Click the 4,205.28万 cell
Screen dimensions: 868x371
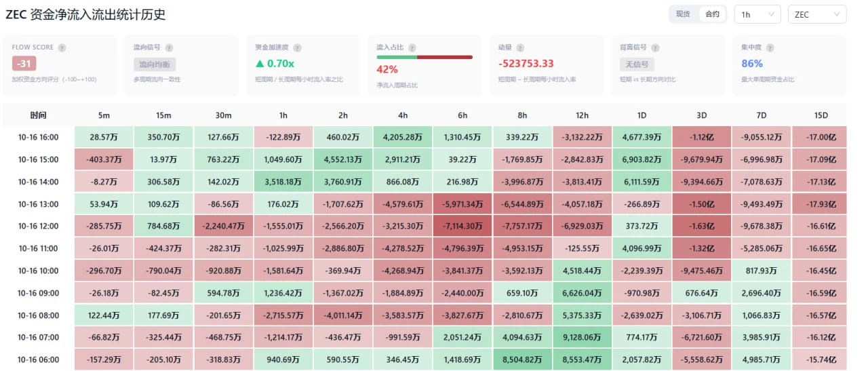coord(403,138)
